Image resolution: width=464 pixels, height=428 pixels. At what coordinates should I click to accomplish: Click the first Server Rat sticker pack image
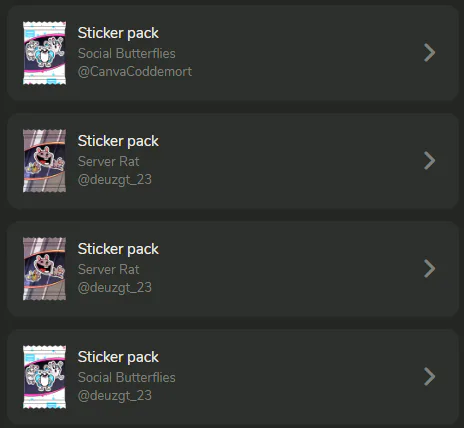coord(44,161)
